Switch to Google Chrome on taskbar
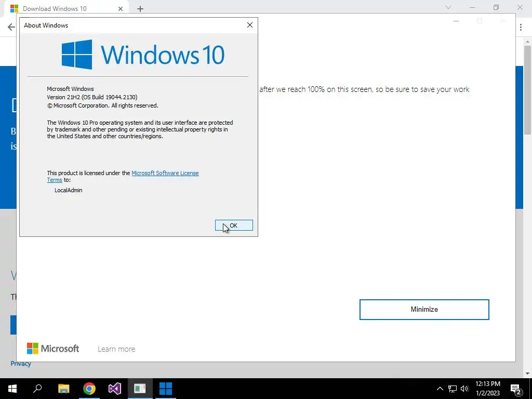Screen dimensions: 532x399 [89, 389]
